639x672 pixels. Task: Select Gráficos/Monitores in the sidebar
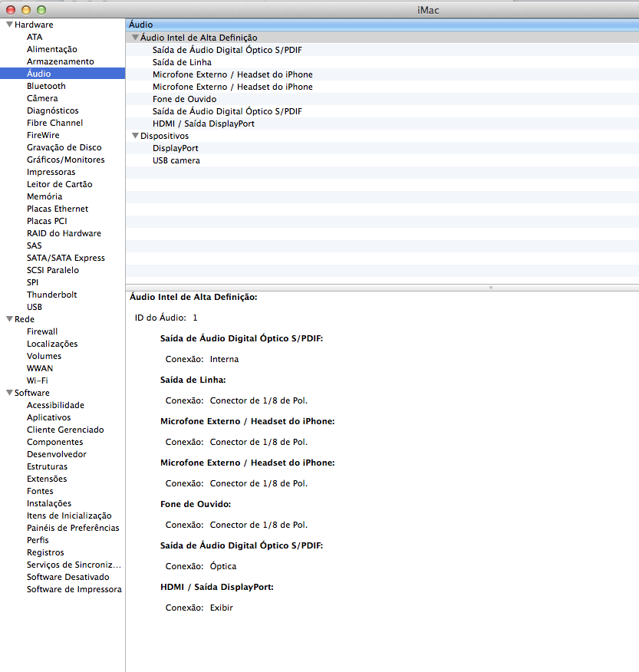point(65,160)
